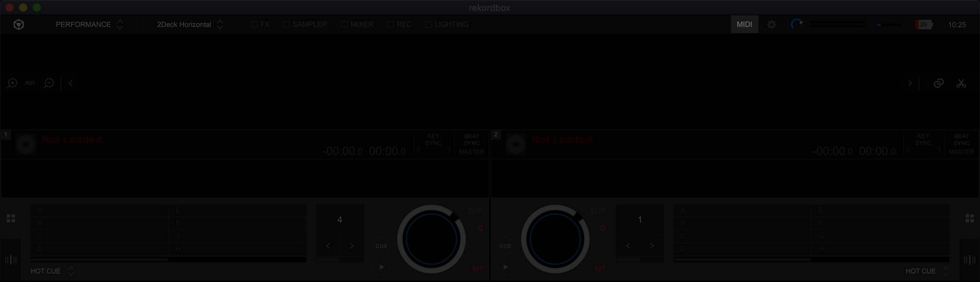The width and height of the screenshot is (980, 282).
Task: Click the MIDI button
Action: point(744,25)
